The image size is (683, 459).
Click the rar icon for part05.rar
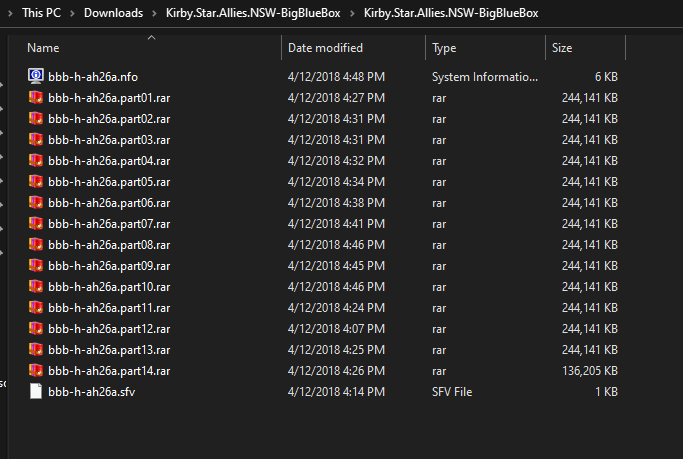pyautogui.click(x=36, y=181)
